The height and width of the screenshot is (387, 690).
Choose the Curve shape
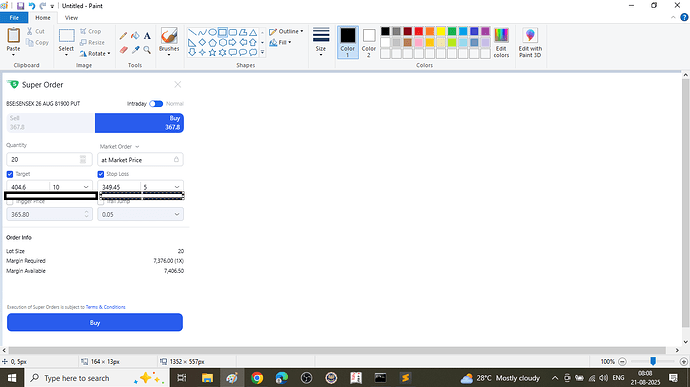202,32
